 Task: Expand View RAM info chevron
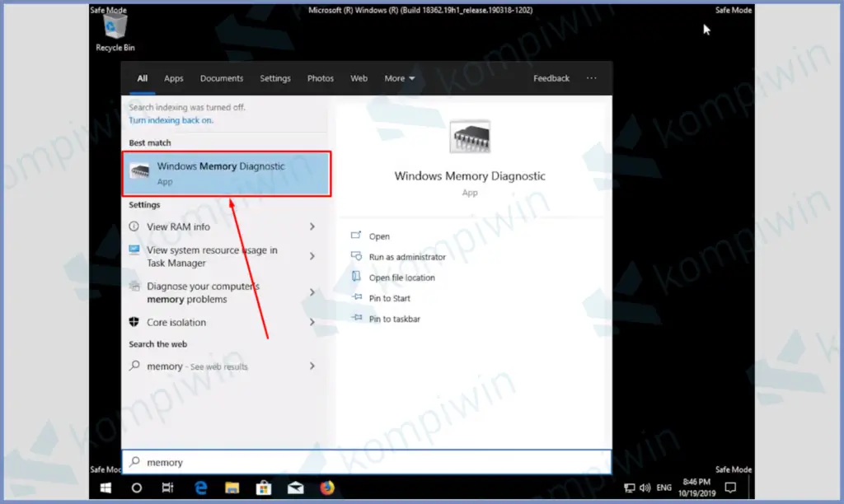[312, 227]
